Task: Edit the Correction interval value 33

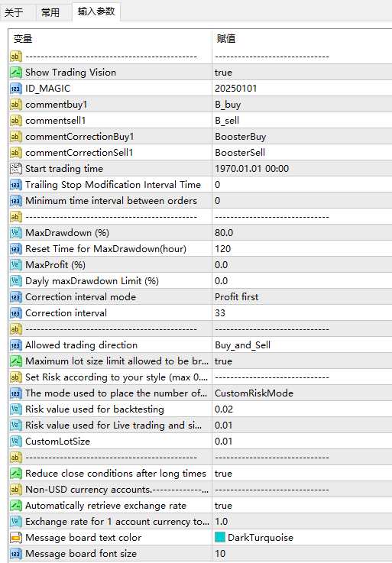Action: [x=302, y=313]
